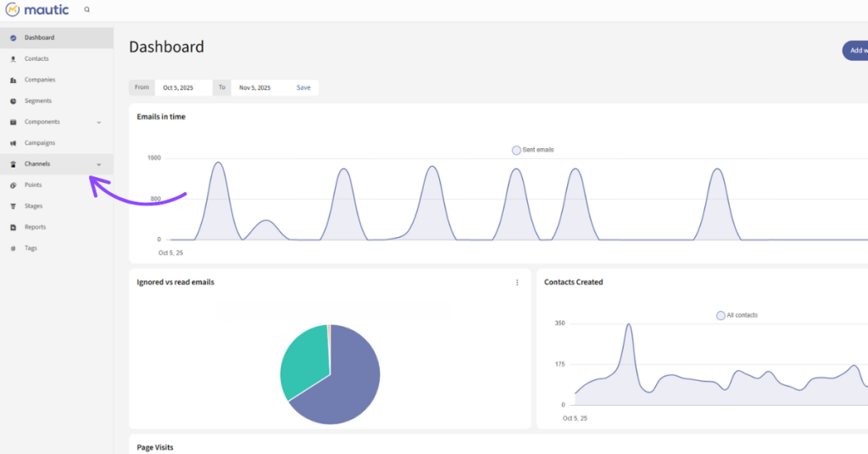
Task: Click Oct 5, 25 label under Contacts chart
Action: click(576, 418)
